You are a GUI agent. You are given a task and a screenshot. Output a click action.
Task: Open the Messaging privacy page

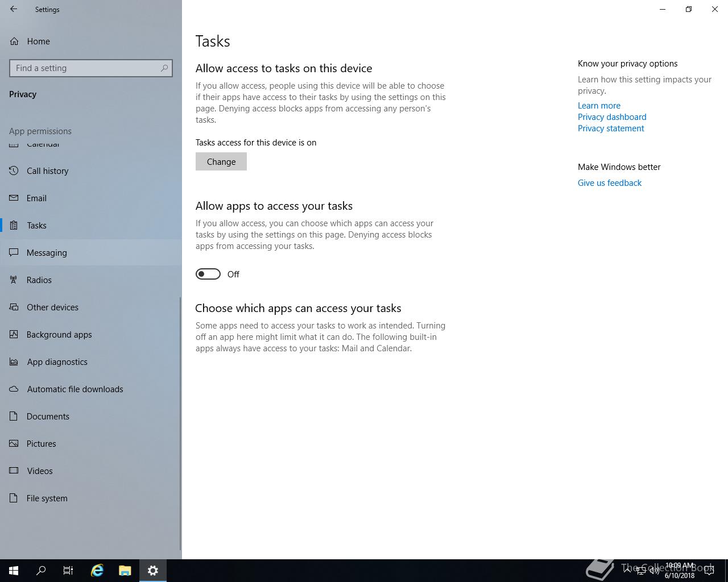[91, 253]
